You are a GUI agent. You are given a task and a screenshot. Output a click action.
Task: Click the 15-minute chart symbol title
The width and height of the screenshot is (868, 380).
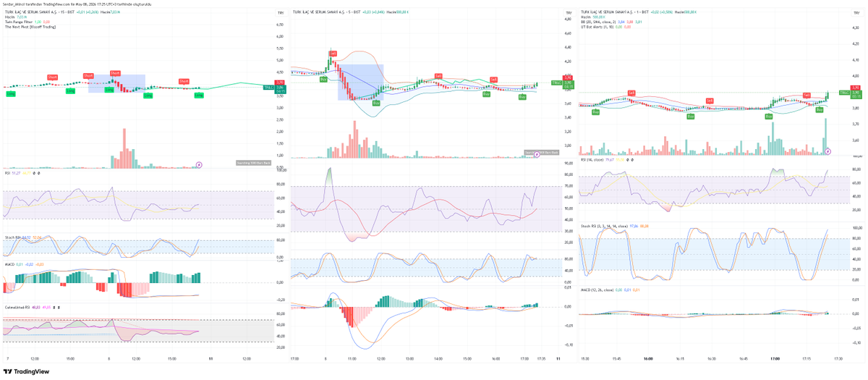coord(41,12)
